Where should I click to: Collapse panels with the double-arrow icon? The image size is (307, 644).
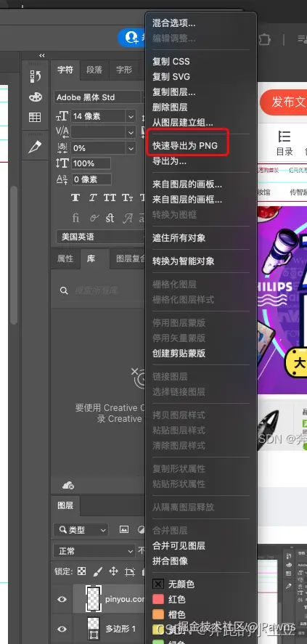coord(42,55)
